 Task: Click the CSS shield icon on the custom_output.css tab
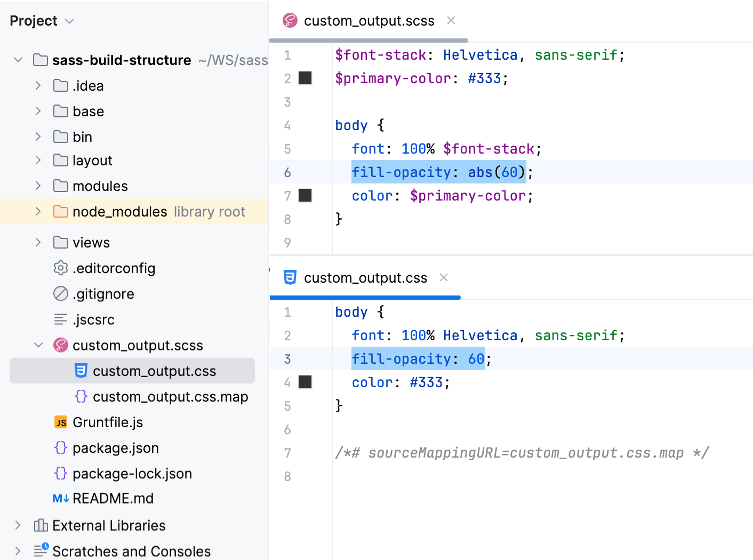click(x=290, y=277)
